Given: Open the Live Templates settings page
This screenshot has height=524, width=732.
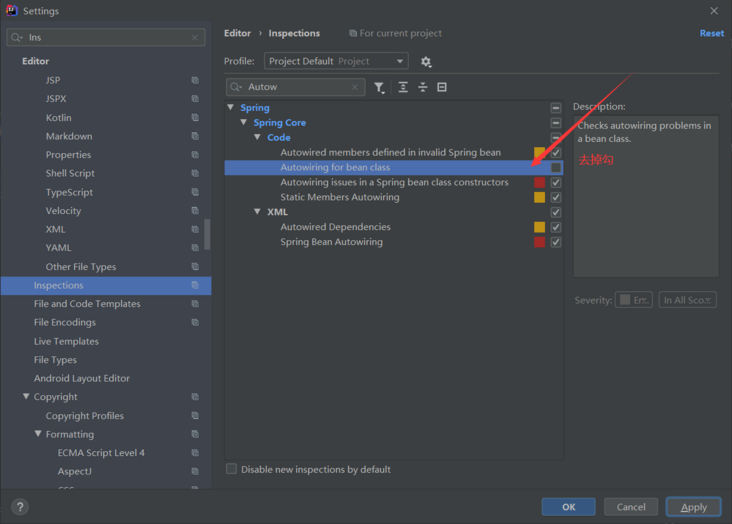Looking at the screenshot, I should point(66,341).
